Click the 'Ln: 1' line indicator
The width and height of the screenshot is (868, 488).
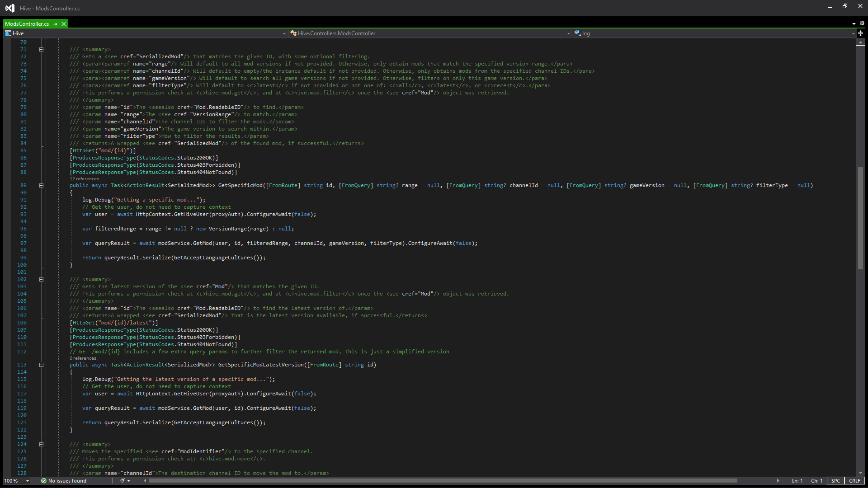797,481
